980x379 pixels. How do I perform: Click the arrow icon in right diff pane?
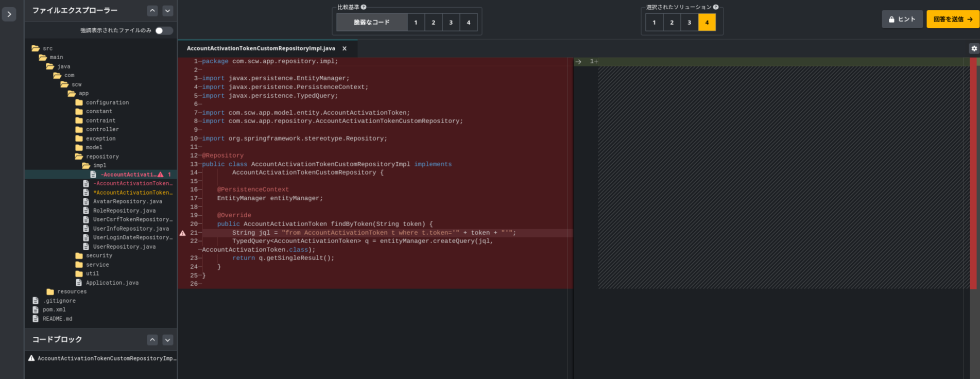pos(578,62)
